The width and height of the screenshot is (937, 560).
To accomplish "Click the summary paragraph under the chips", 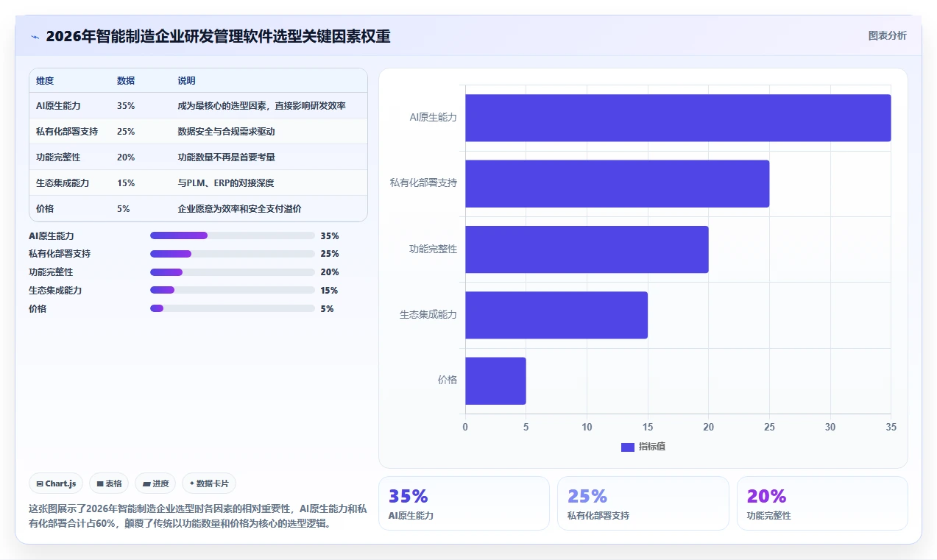I will (x=197, y=516).
